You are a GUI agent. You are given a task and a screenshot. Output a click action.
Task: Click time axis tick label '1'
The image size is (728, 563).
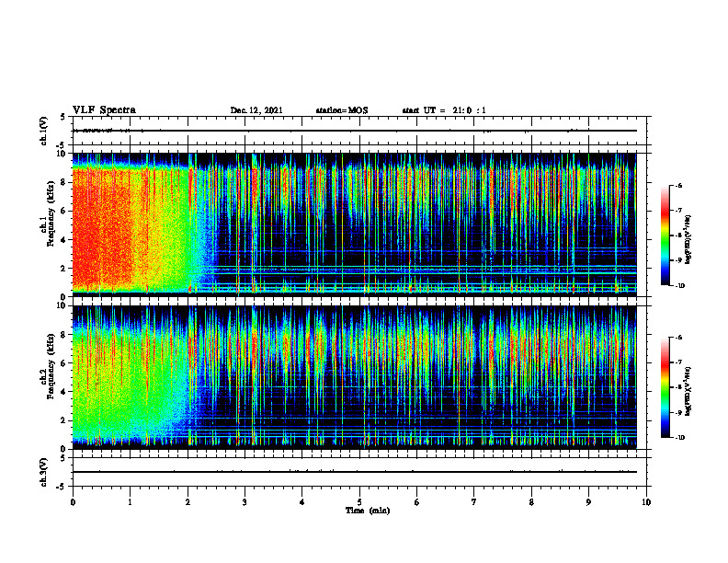[130, 502]
